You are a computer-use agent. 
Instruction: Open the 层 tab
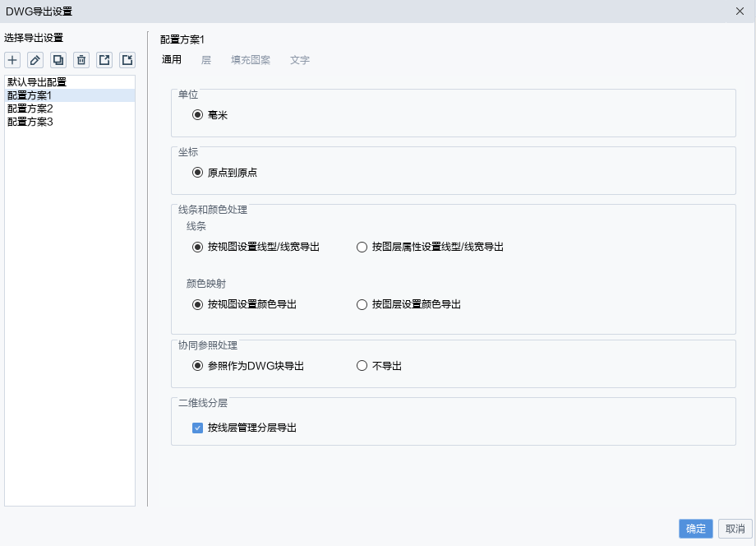coord(206,60)
